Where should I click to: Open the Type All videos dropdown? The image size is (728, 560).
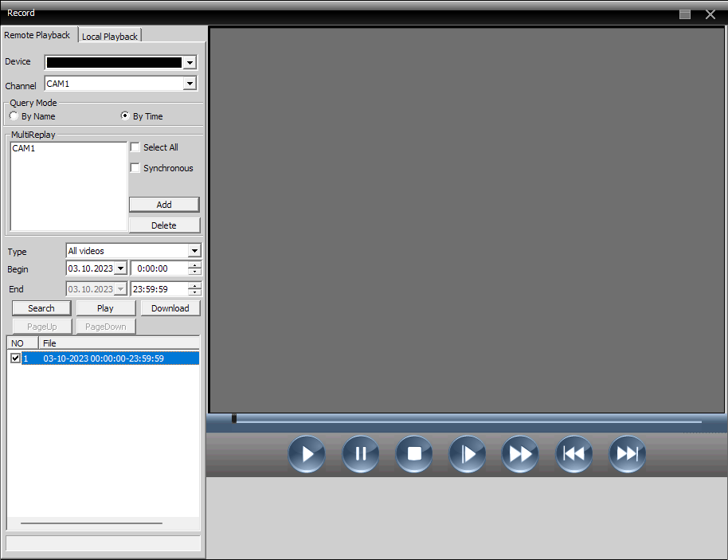click(x=194, y=251)
